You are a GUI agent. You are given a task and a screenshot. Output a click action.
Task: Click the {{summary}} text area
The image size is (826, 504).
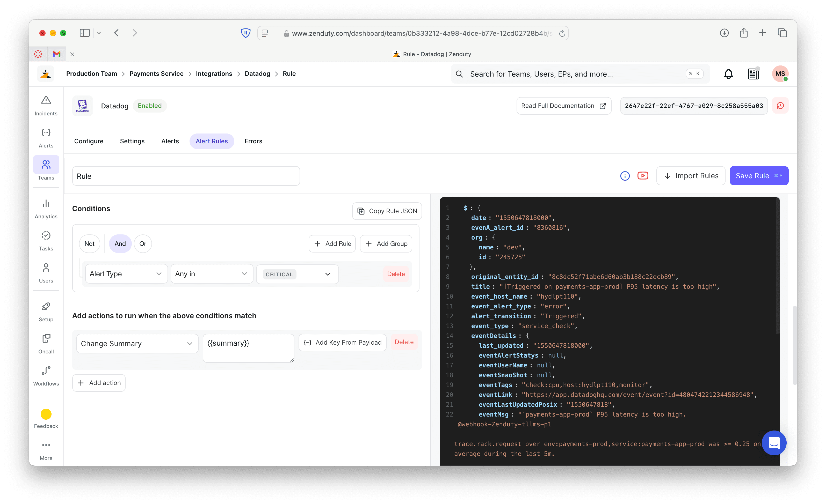pyautogui.click(x=248, y=348)
